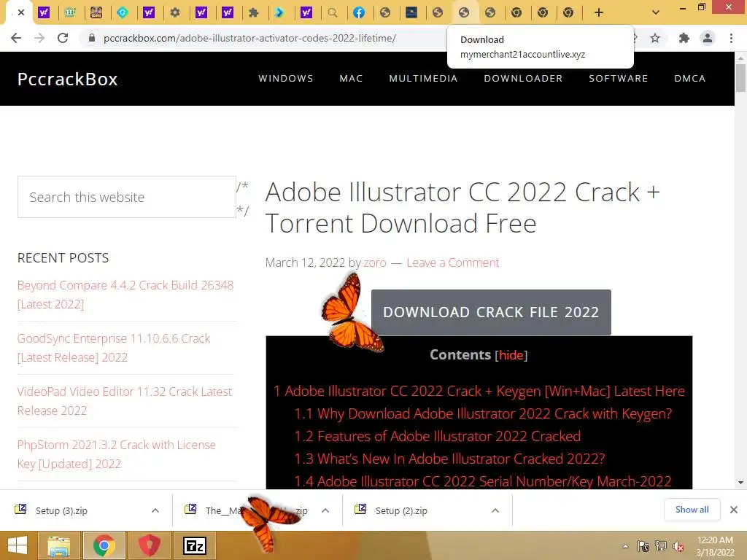Open the VideoPad Video Editor 11.32 post
This screenshot has width=747, height=560.
point(124,401)
